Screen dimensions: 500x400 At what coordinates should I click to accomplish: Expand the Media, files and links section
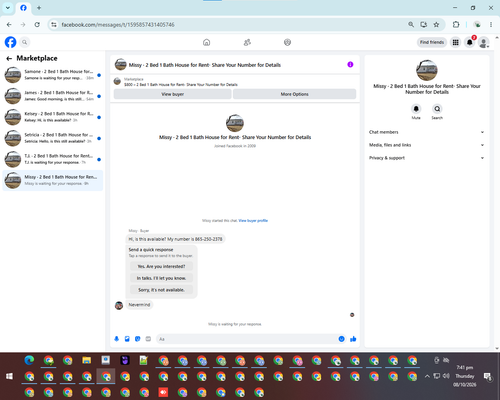(x=426, y=145)
